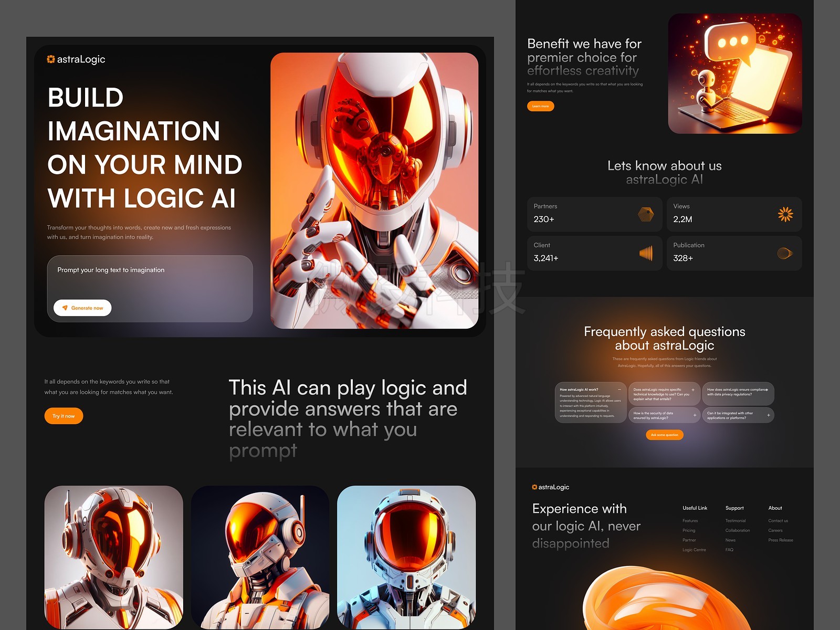Click the 'This AI can play logic' heading

[x=348, y=419]
